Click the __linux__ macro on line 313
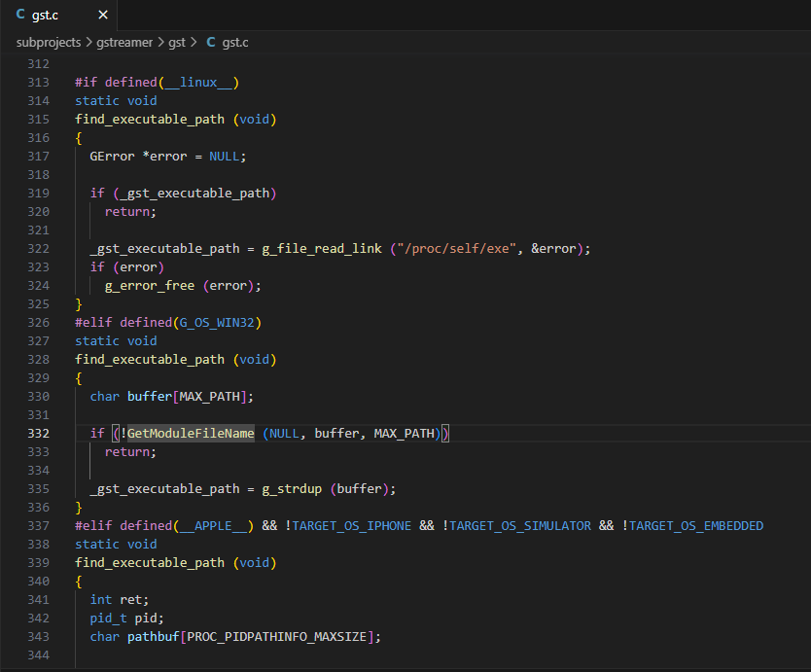Viewport: 811px width, 672px height. (x=197, y=83)
